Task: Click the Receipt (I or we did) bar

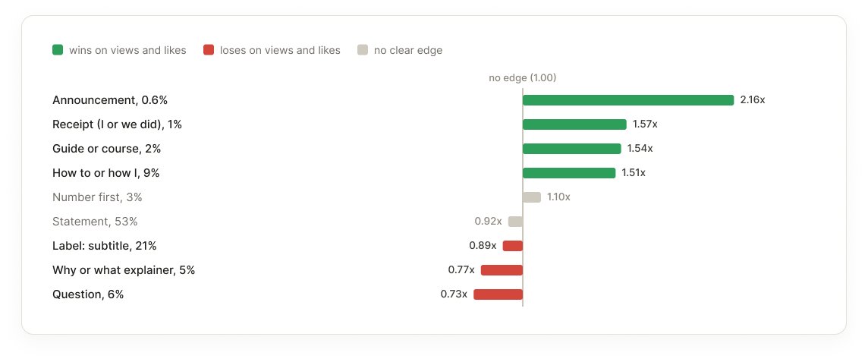Action: (574, 124)
